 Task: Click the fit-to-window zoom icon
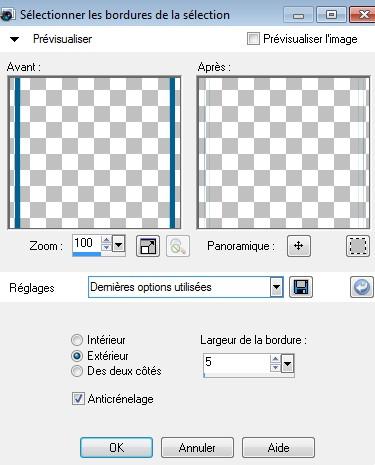point(148,246)
